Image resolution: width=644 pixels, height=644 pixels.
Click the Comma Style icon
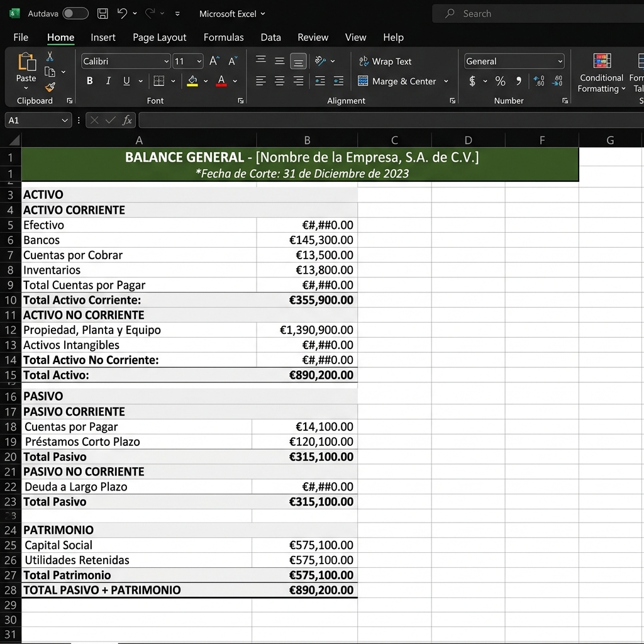tap(519, 81)
